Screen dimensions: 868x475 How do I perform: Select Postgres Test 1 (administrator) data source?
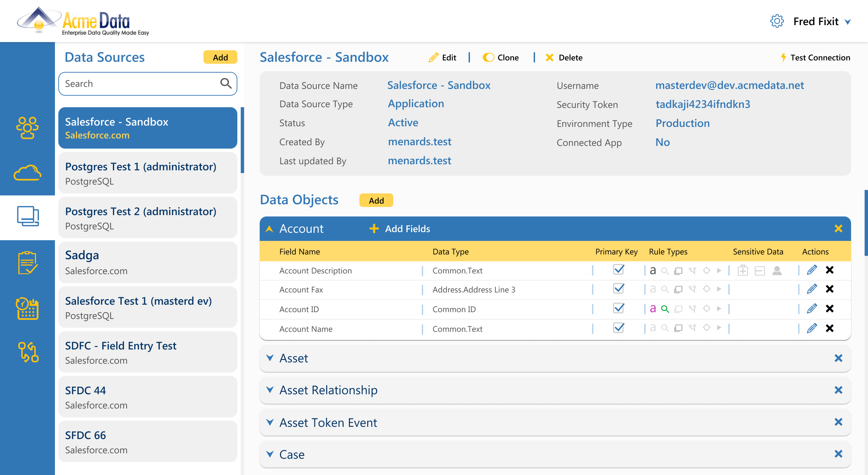point(147,173)
